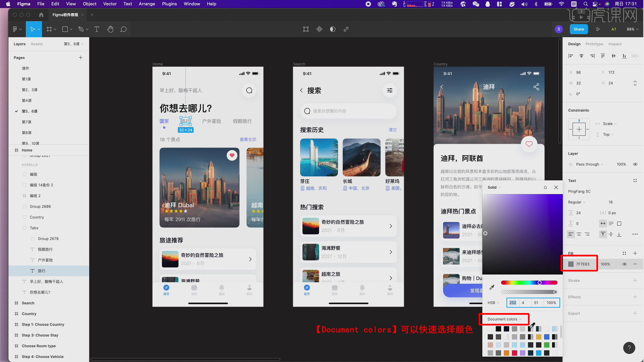Open the Regular font weight dropdown
This screenshot has height=362, width=644.
577,202
